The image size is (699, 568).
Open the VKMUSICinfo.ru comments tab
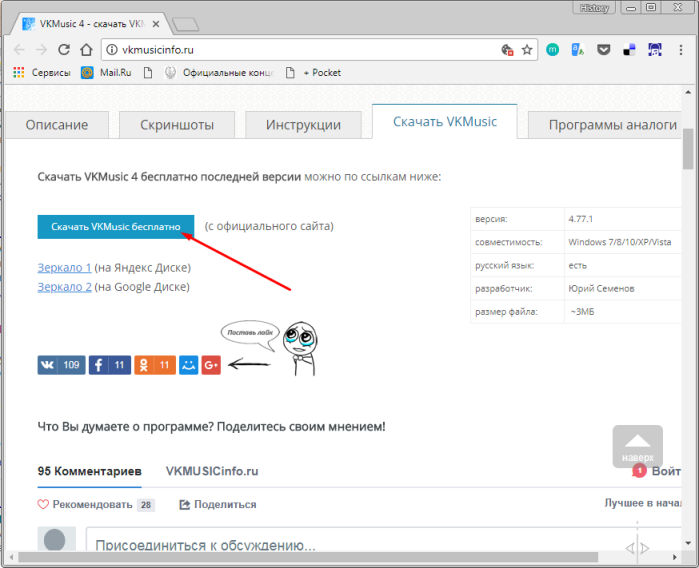point(212,471)
